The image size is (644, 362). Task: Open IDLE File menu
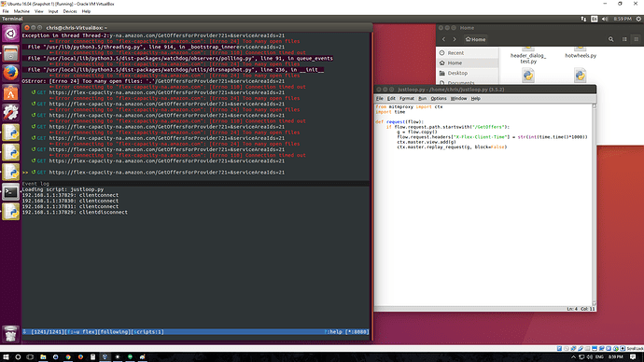[380, 99]
